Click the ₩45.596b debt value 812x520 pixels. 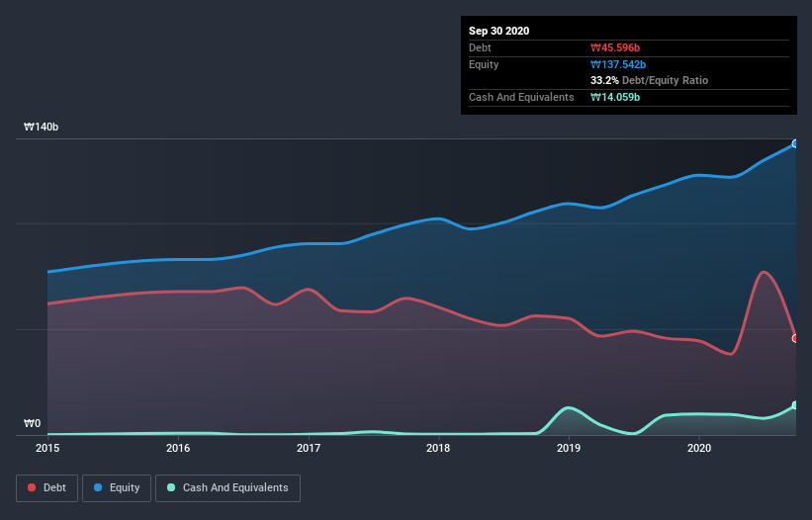(x=615, y=47)
